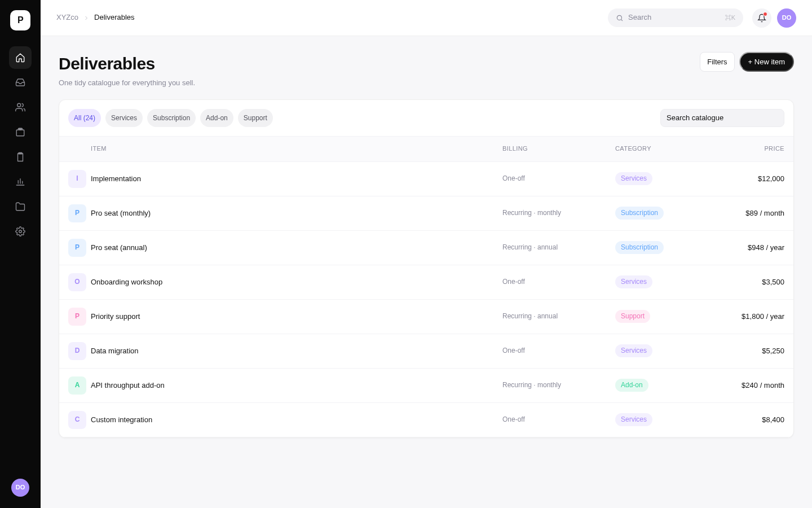Open the bar chart analytics icon
The width and height of the screenshot is (812, 508).
click(x=20, y=182)
